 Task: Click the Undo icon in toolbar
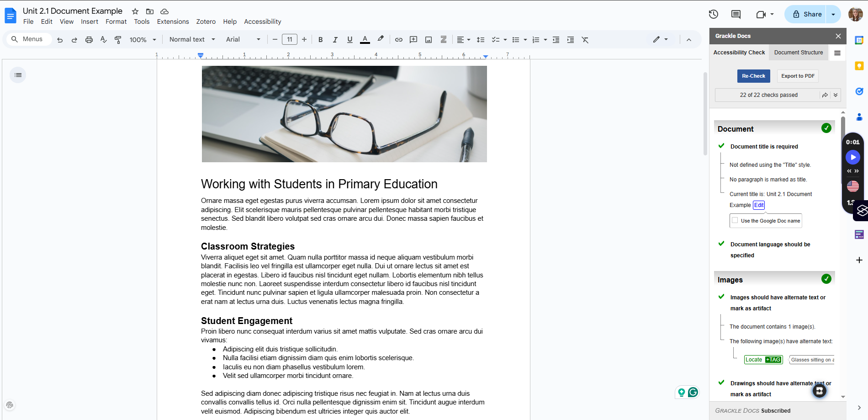(60, 40)
